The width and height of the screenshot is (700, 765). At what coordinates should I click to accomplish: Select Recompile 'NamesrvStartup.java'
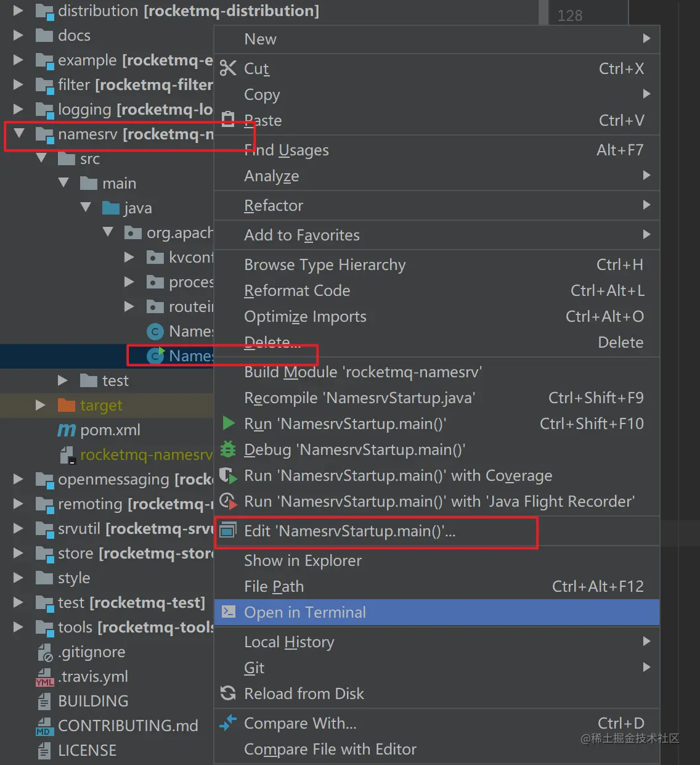coord(437,398)
